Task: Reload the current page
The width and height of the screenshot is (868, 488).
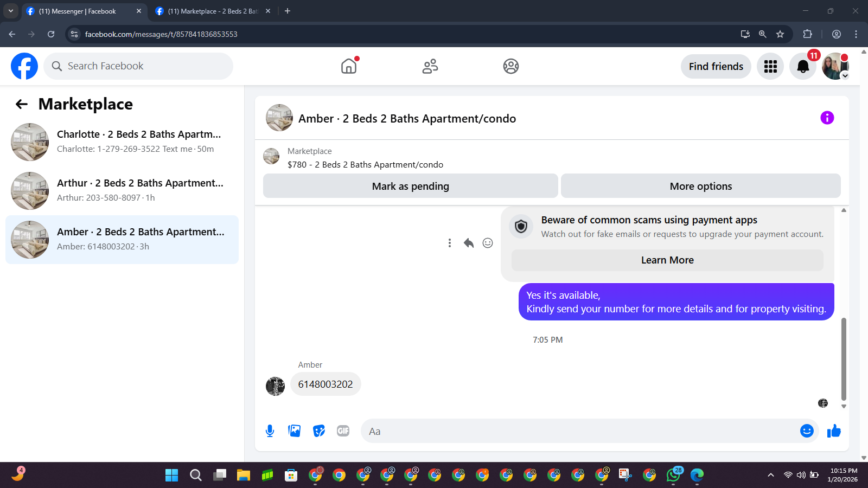Action: 51,34
